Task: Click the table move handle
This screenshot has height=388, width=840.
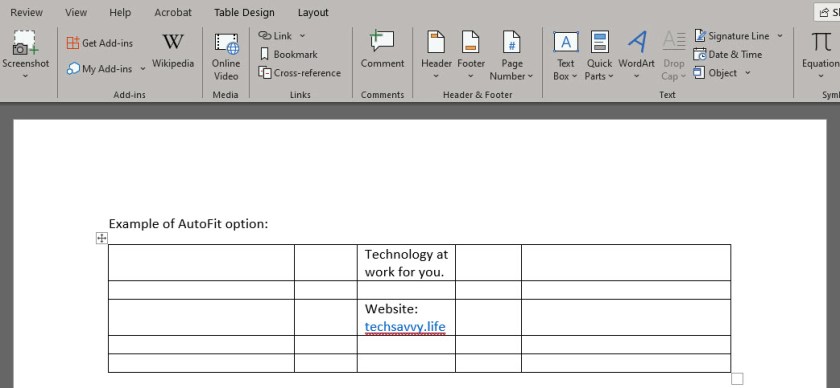Action: (x=102, y=238)
